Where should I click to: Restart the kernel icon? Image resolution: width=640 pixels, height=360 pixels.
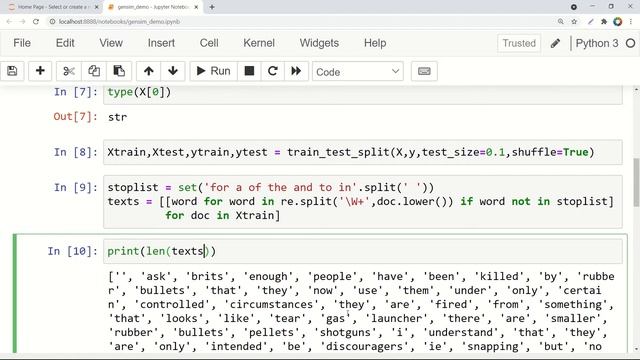273,71
